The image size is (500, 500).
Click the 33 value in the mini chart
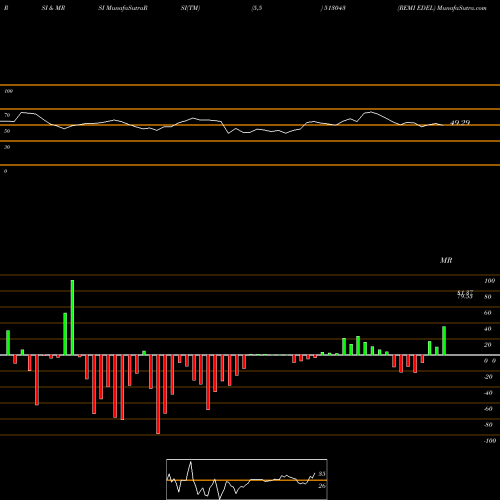322,474
